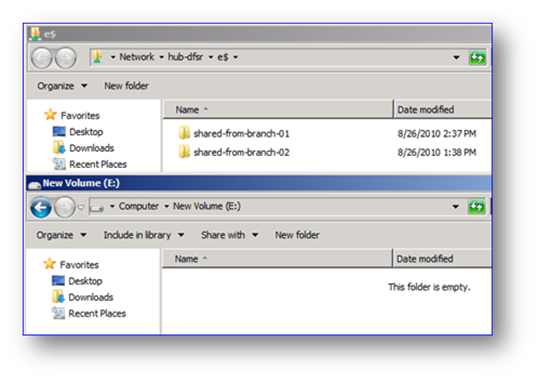The image size is (538, 381).
Task: Open Organize menu in e$ window
Action: click(62, 86)
